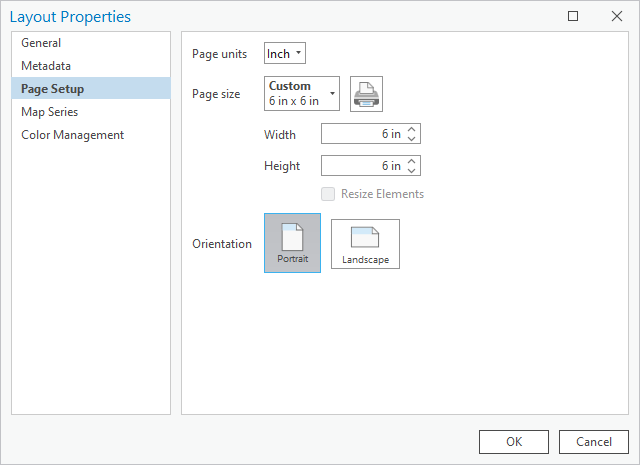
Task: Increase Width with the up arrow
Action: pos(411,129)
